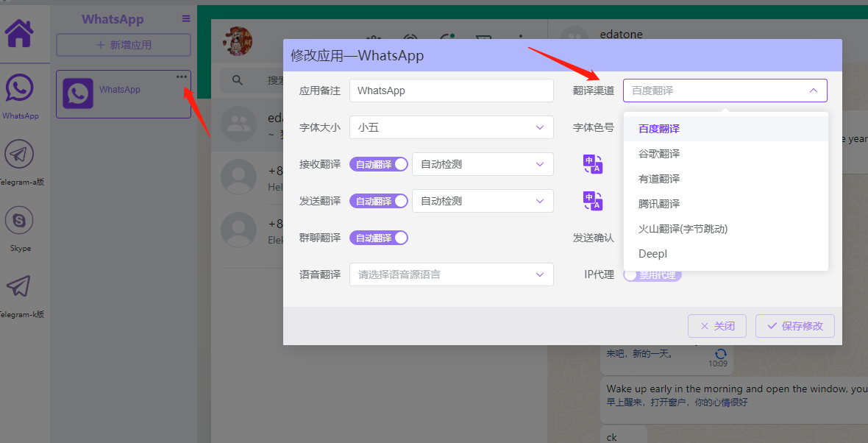The height and width of the screenshot is (443, 868).
Task: Select 谷歌翻译 from the list
Action: coord(659,154)
